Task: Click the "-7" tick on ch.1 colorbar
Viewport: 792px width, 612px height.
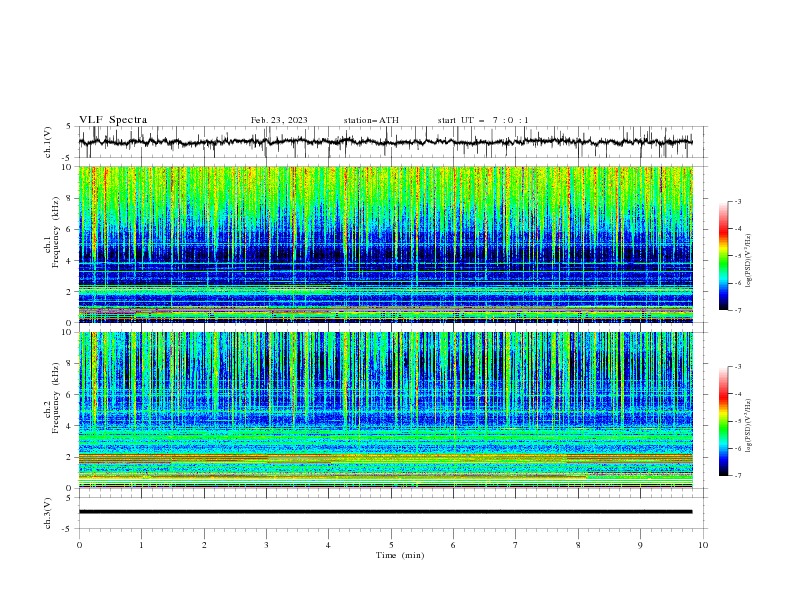Action: point(737,310)
